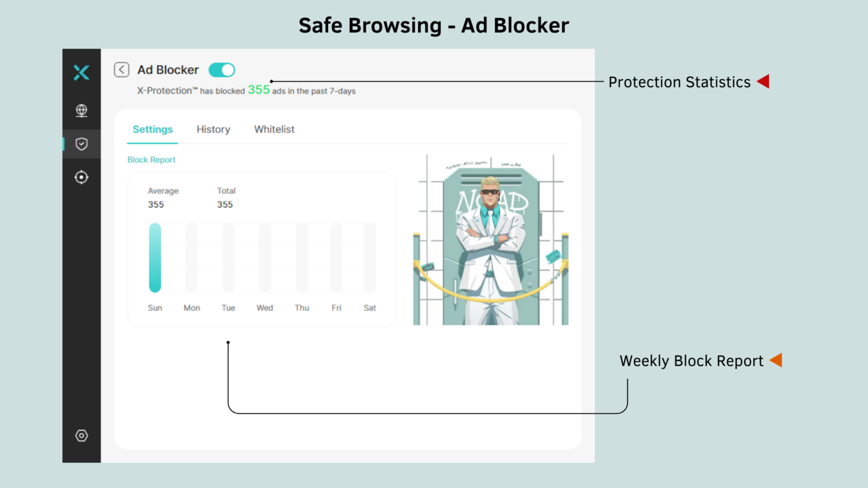
Task: Click the X logo in the sidebar
Action: coord(81,72)
